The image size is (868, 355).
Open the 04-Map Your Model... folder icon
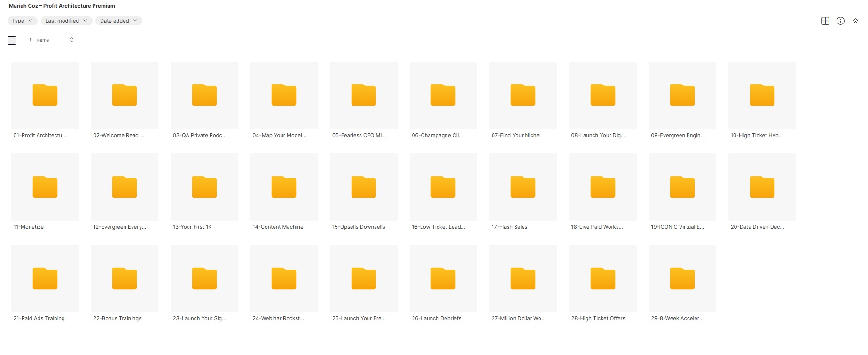click(x=284, y=95)
